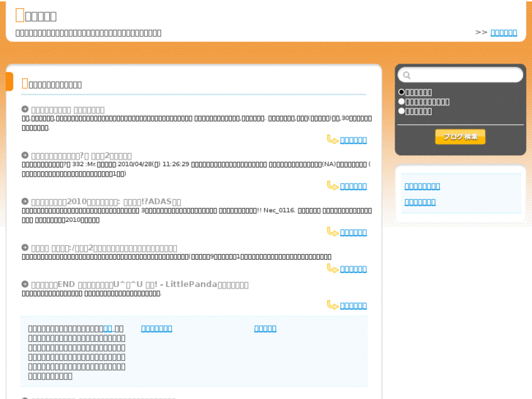The image size is (532, 399).
Task: Open the middle blue link in the bottom info box
Action: [157, 329]
